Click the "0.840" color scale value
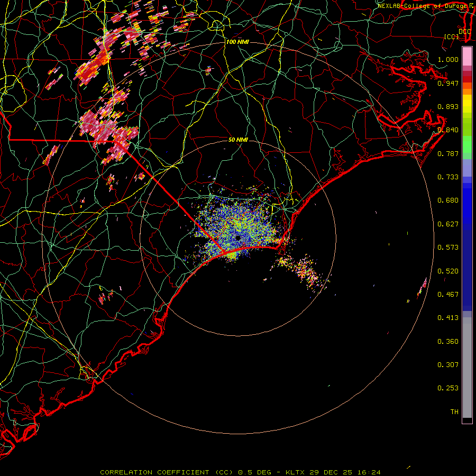The image size is (476, 476). coord(448,130)
